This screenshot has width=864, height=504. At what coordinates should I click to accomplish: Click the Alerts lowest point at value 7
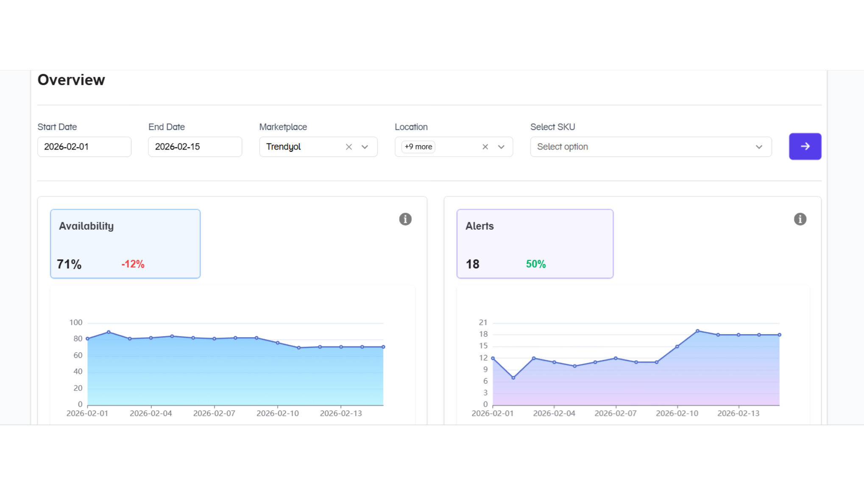tap(513, 378)
